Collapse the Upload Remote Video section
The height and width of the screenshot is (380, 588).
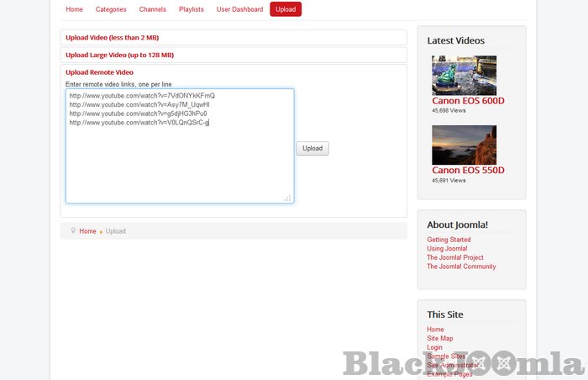[x=99, y=72]
